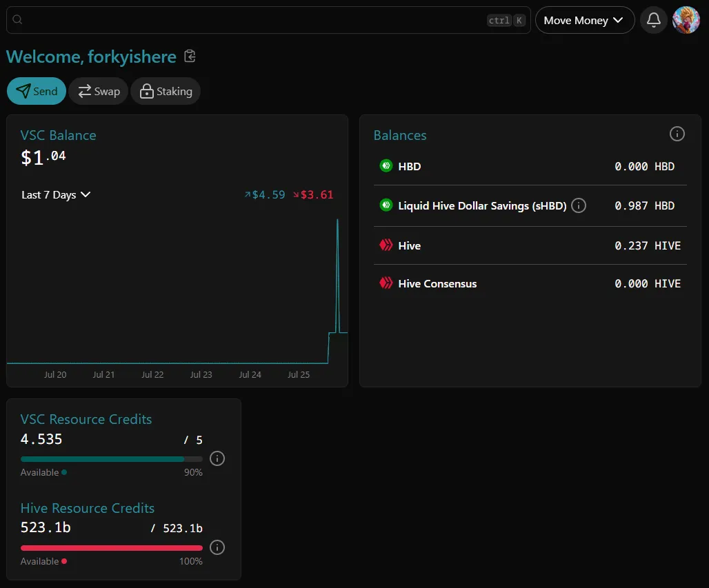Click the 0.987 HBD balance value
Image resolution: width=709 pixels, height=588 pixels.
point(644,205)
